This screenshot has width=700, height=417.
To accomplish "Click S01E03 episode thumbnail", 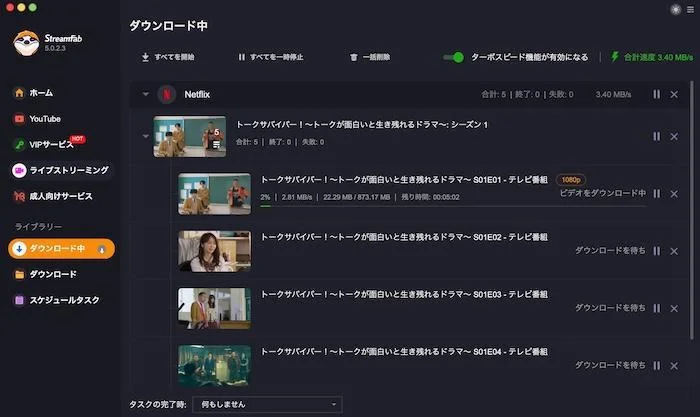I will tap(214, 308).
